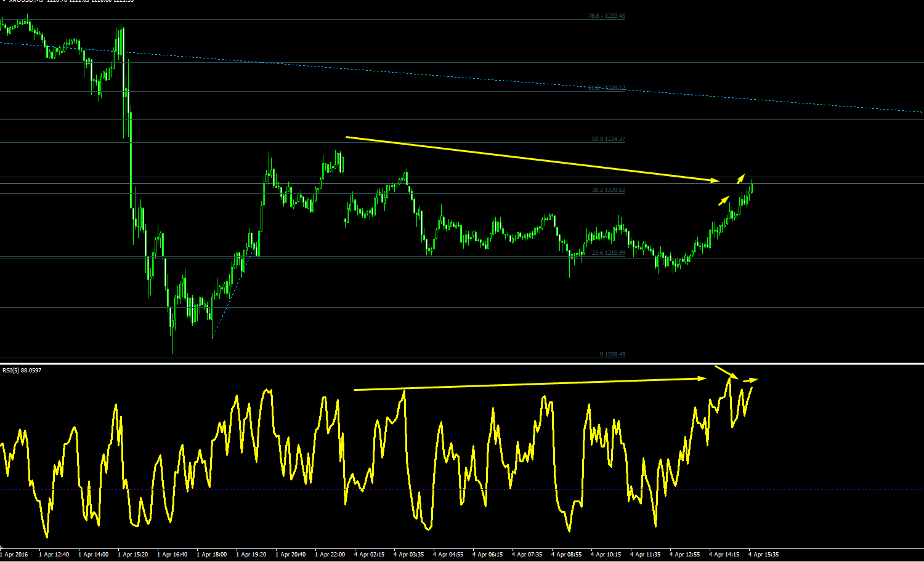
Task: Click the '4 Apr 02:15' time label
Action: pos(369,555)
